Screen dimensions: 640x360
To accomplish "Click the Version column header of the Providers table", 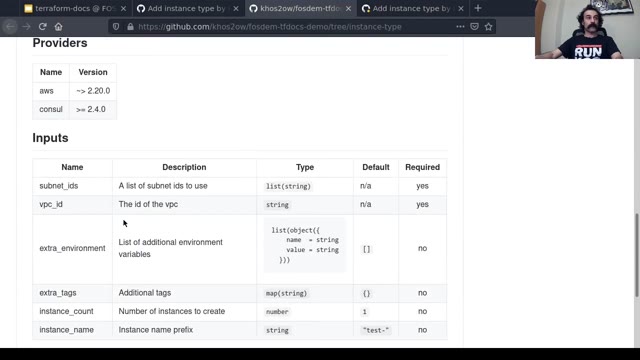I will pyautogui.click(x=93, y=72).
